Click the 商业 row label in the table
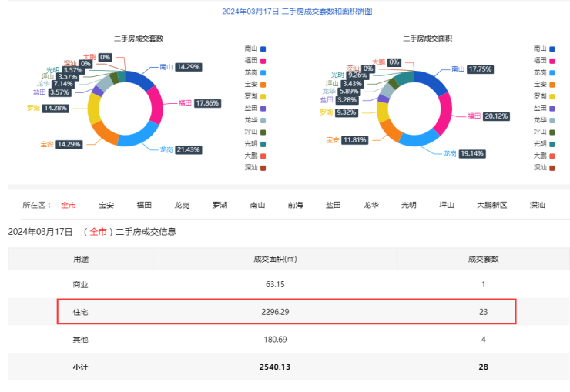Screen dimensions: 570x392 [81, 284]
